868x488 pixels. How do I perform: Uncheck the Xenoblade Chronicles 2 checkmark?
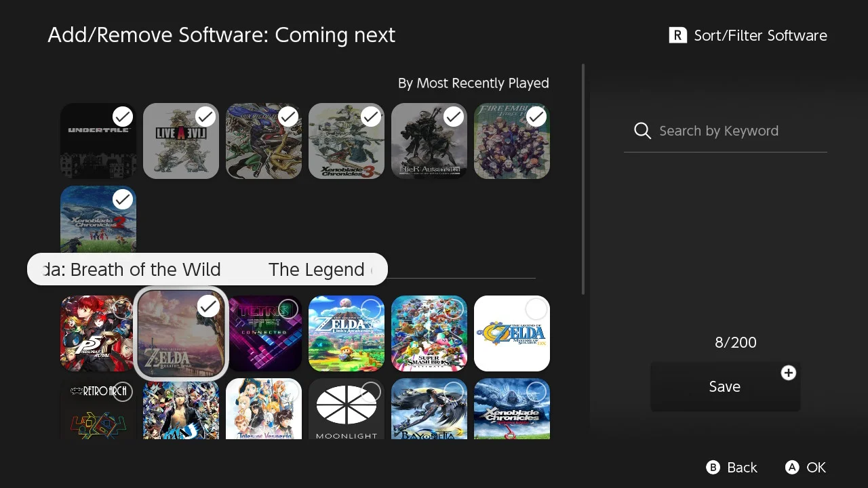(x=123, y=199)
